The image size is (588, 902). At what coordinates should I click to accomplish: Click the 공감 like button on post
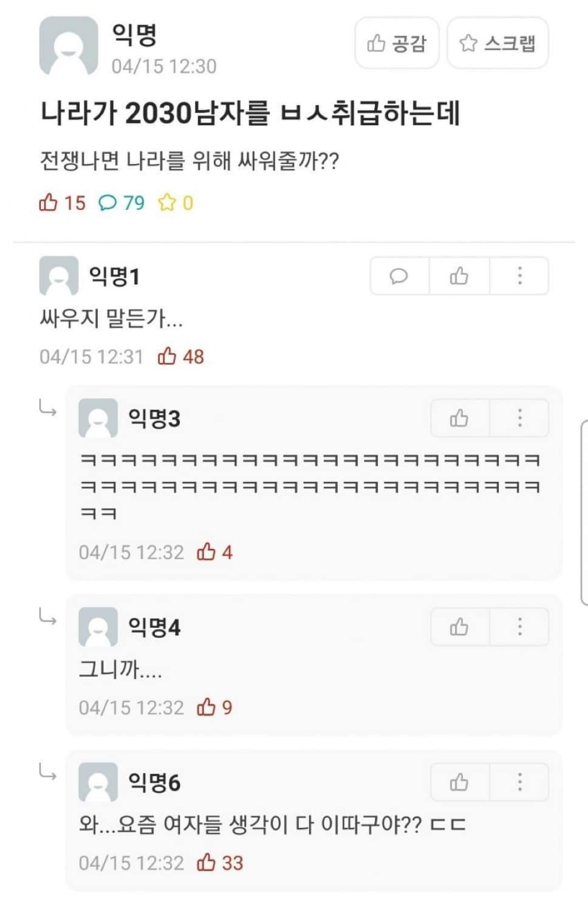pyautogui.click(x=397, y=43)
